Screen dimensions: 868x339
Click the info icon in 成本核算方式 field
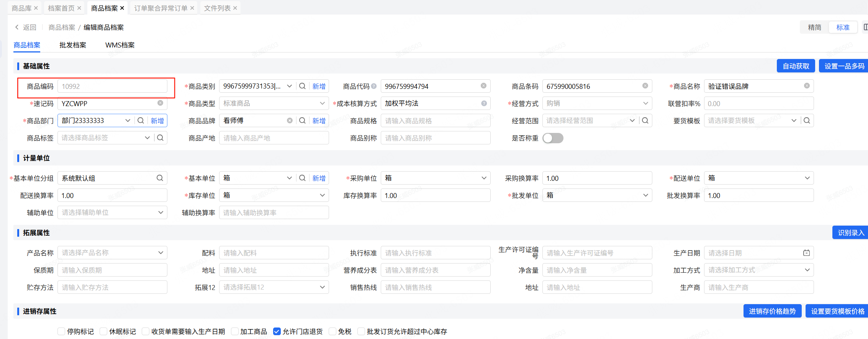pos(484,103)
